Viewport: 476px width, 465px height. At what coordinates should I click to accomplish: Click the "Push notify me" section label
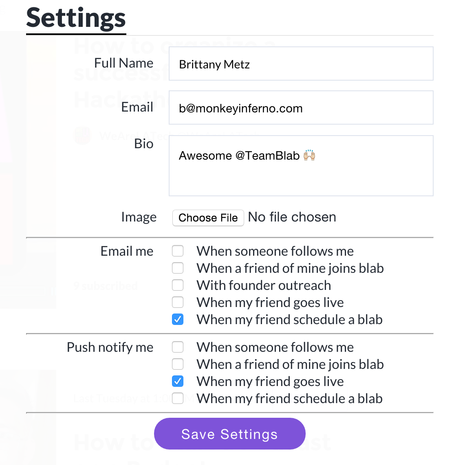pyautogui.click(x=110, y=347)
